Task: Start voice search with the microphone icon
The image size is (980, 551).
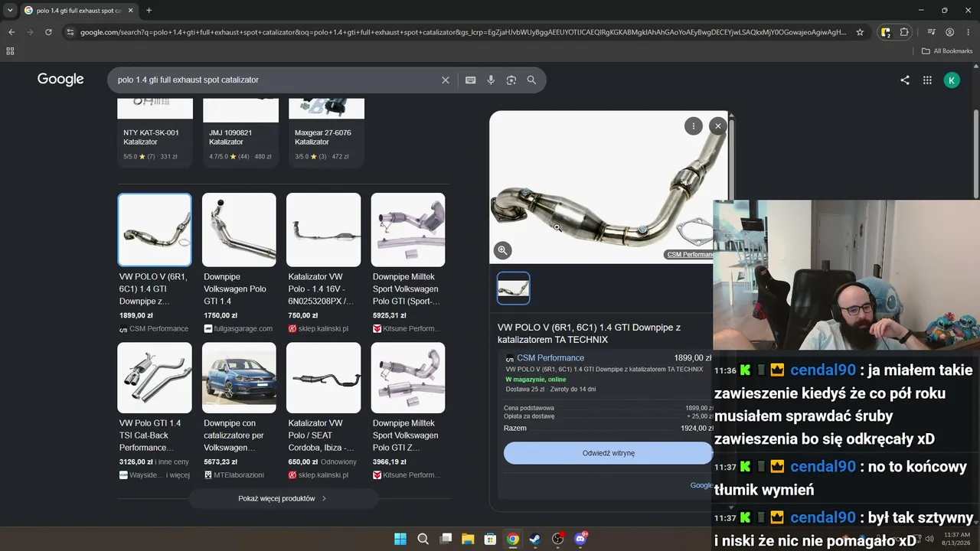Action: coord(491,80)
